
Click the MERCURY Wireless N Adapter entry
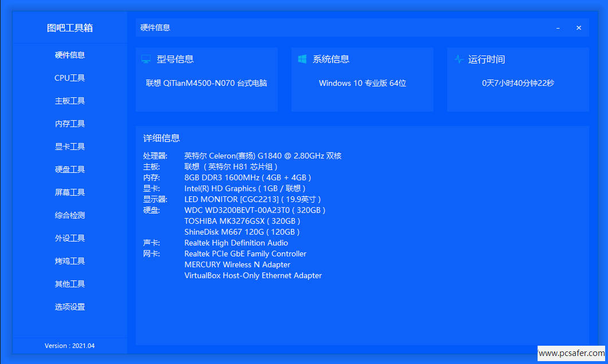(238, 264)
